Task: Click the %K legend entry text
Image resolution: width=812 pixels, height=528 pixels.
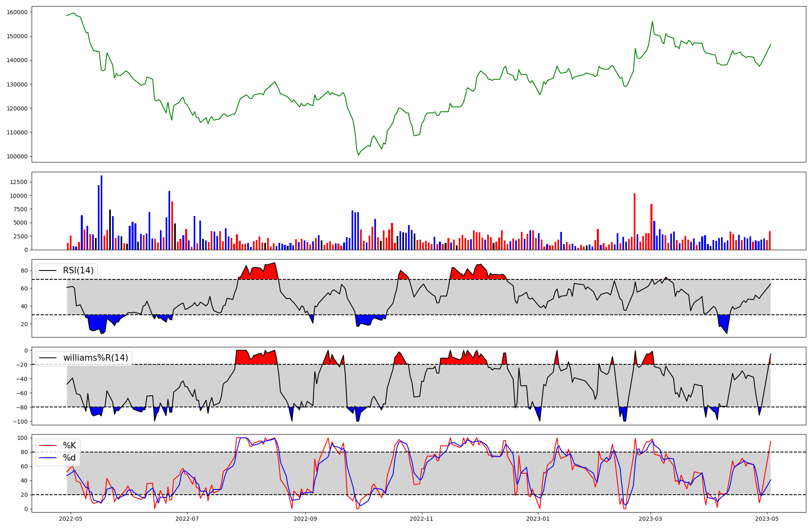Action: [69, 446]
